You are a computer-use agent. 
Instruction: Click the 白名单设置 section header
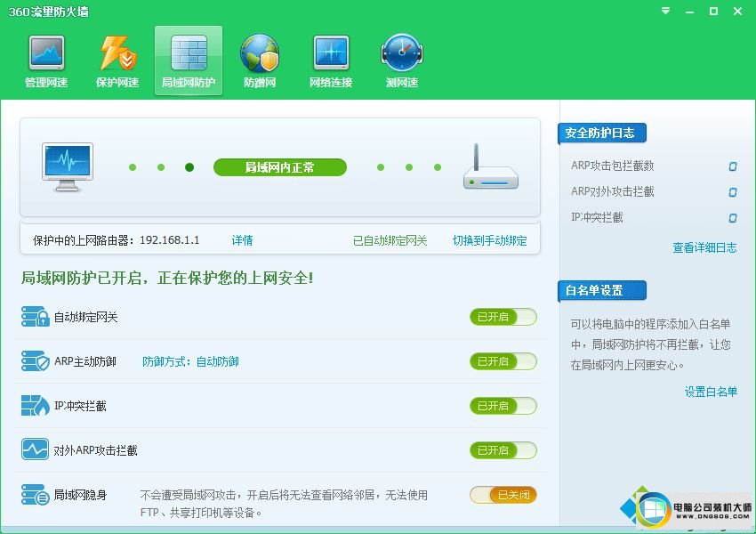tap(602, 290)
